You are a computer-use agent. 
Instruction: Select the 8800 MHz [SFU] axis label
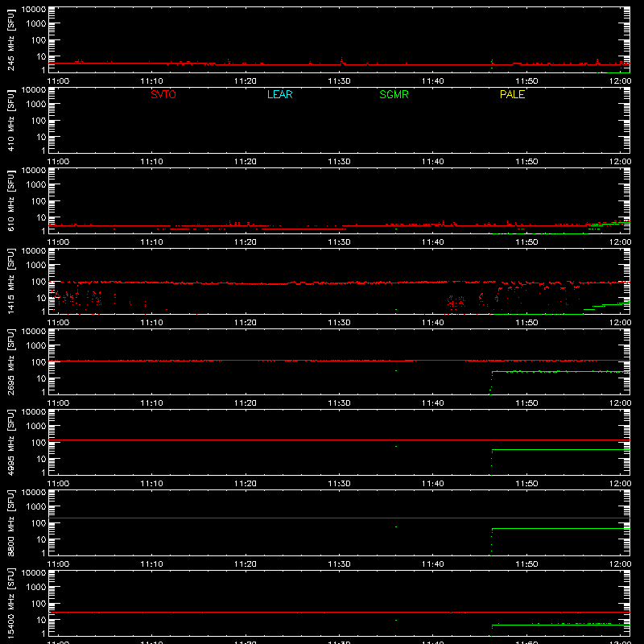tap(11, 523)
